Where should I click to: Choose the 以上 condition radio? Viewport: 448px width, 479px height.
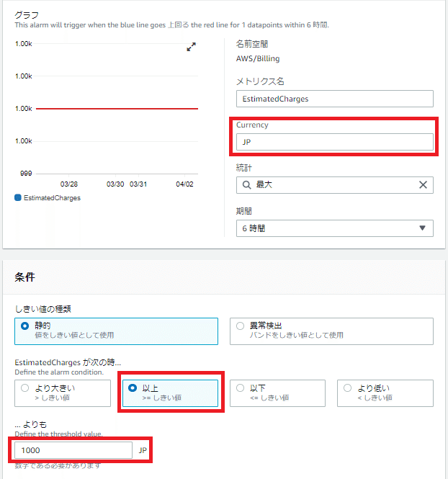133,388
